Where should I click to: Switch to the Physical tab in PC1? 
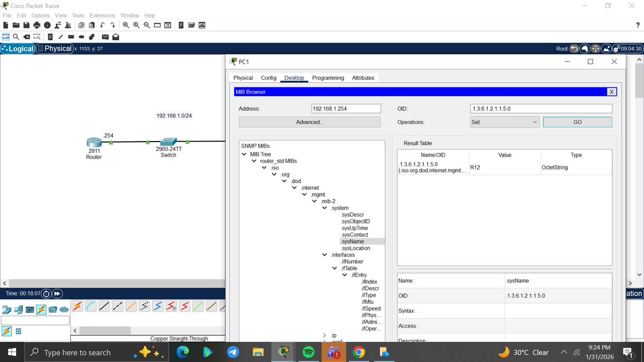tap(243, 78)
